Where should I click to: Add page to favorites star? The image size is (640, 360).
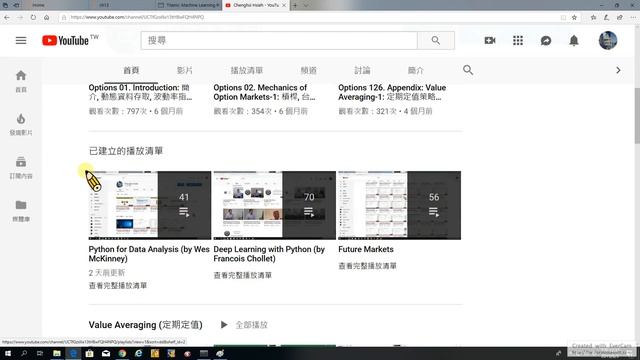pos(574,17)
